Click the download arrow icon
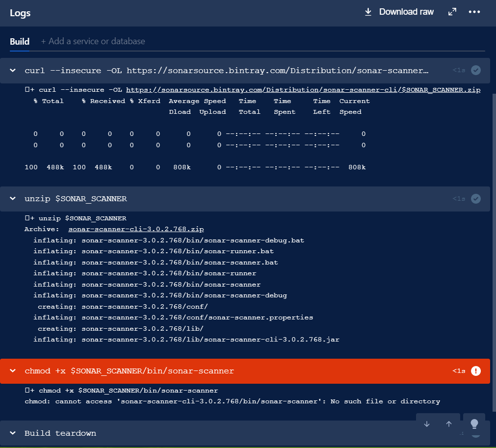The height and width of the screenshot is (448, 496). [x=368, y=12]
